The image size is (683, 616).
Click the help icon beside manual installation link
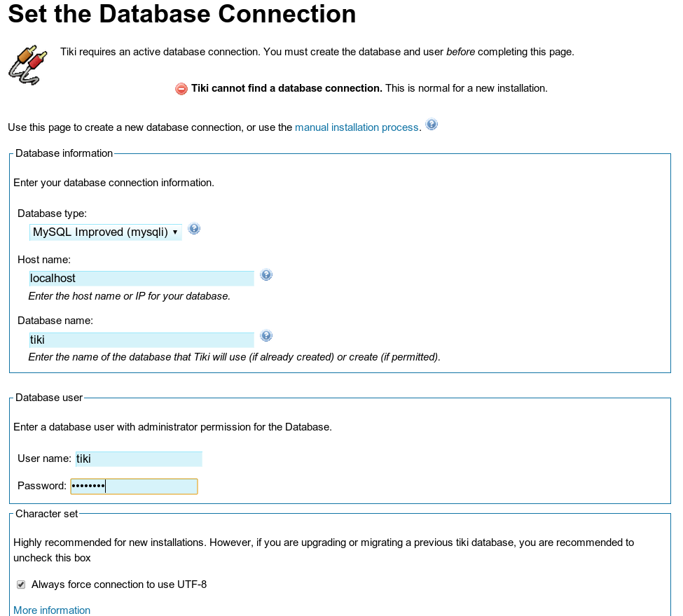coord(432,125)
